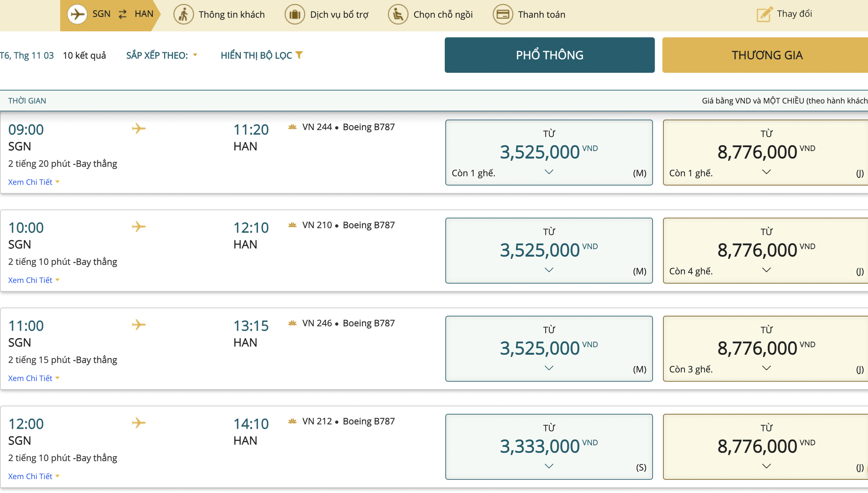Click the plane icon on 09:00 flight row
The image size is (868, 493).
pyautogui.click(x=139, y=128)
